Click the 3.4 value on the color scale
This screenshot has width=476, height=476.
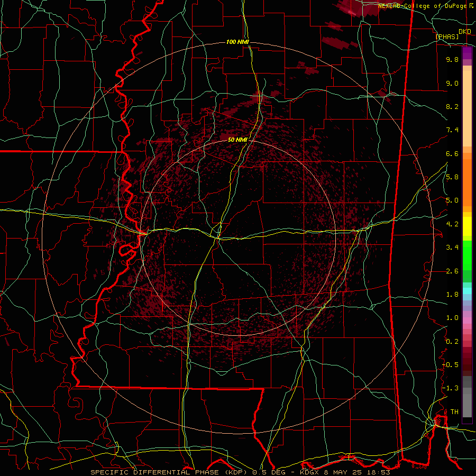(x=452, y=248)
